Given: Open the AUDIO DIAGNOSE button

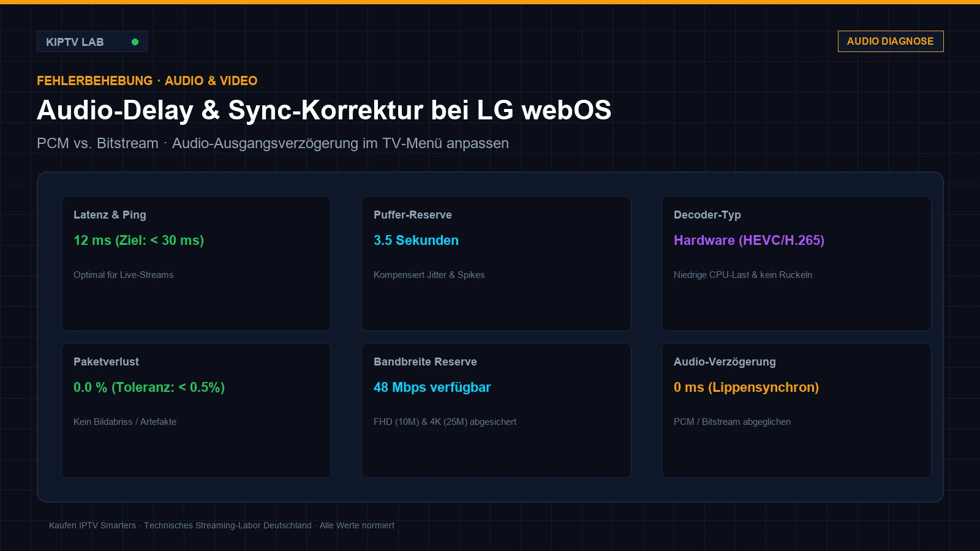Looking at the screenshot, I should [x=891, y=41].
